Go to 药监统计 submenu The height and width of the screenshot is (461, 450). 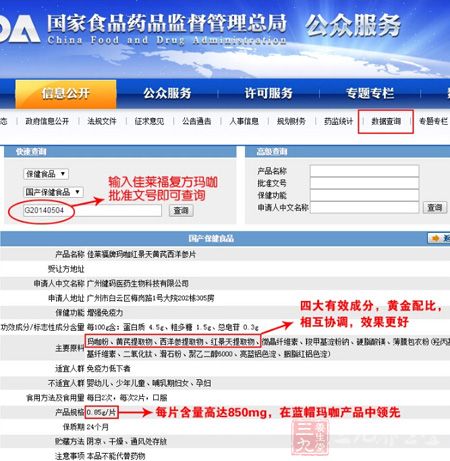(338, 121)
